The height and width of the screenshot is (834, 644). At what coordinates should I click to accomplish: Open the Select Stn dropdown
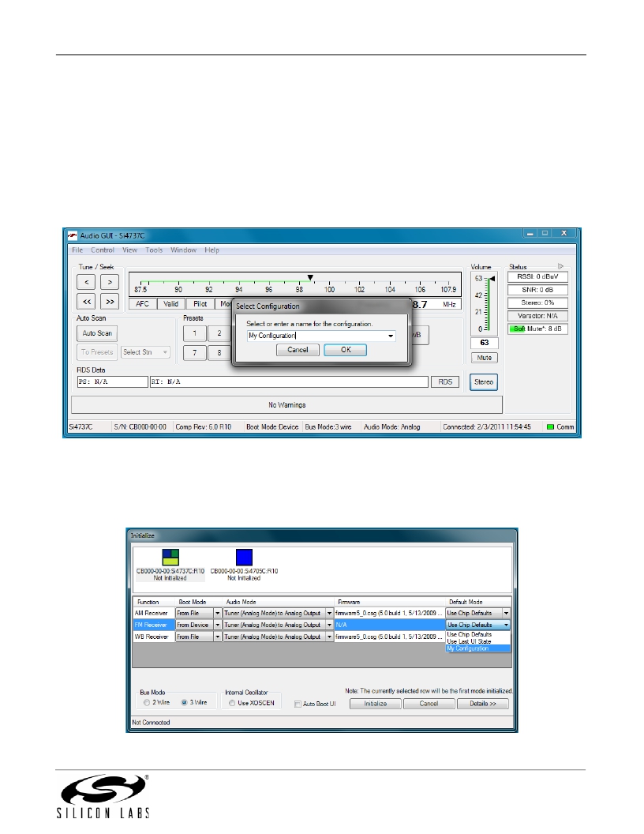(x=145, y=352)
